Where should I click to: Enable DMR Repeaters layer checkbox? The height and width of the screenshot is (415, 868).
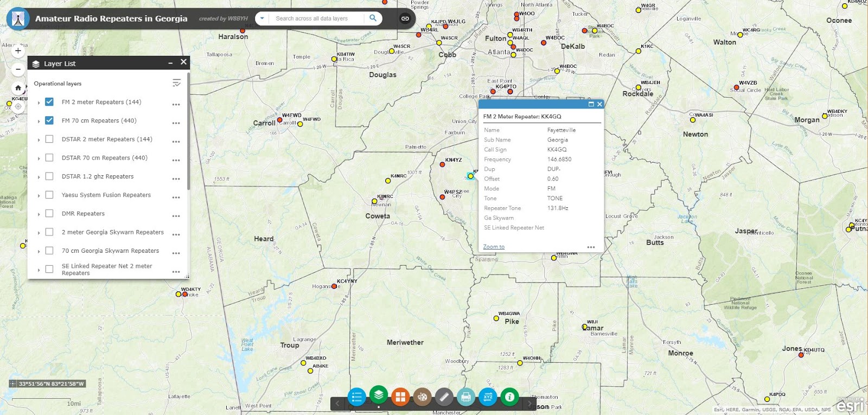49,214
